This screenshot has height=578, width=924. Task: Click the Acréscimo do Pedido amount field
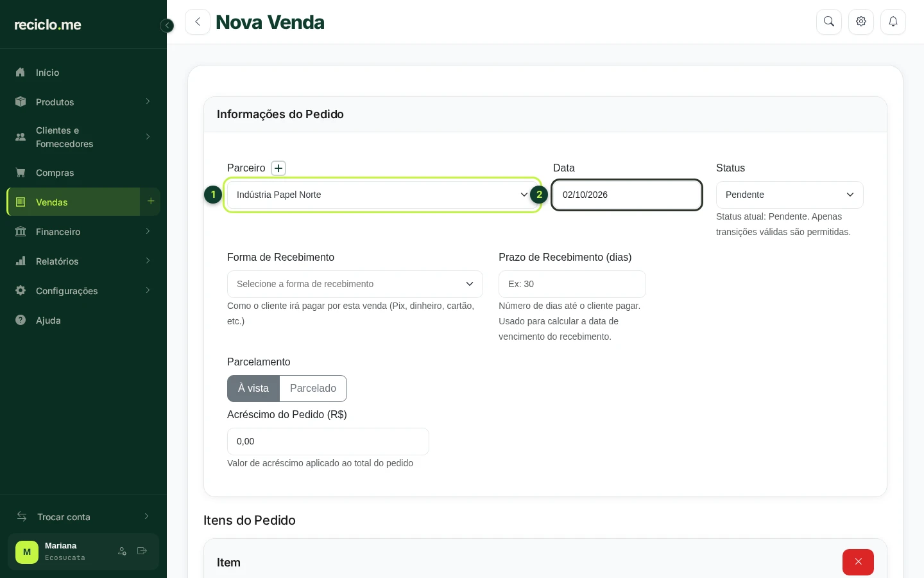pyautogui.click(x=328, y=441)
